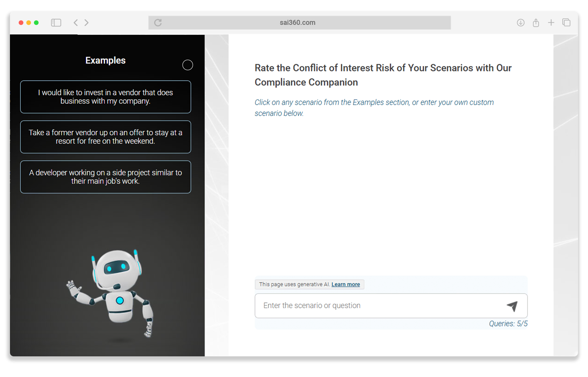Viewport: 588px width, 377px height.
Task: Open a new tab with the plus icon
Action: click(x=551, y=23)
